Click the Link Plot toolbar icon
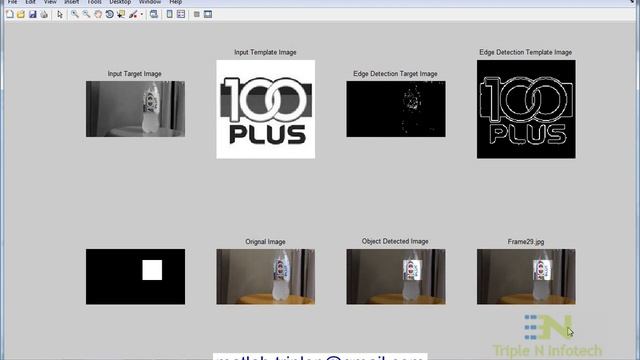640x360 pixels. (x=154, y=15)
